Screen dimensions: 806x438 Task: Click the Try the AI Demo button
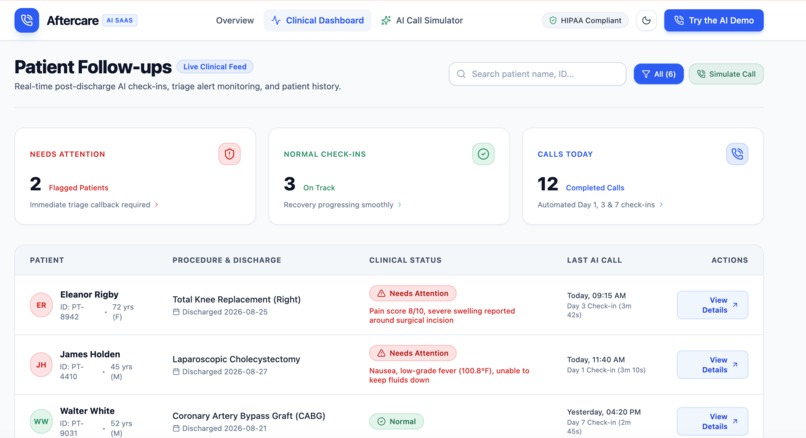[x=713, y=21]
